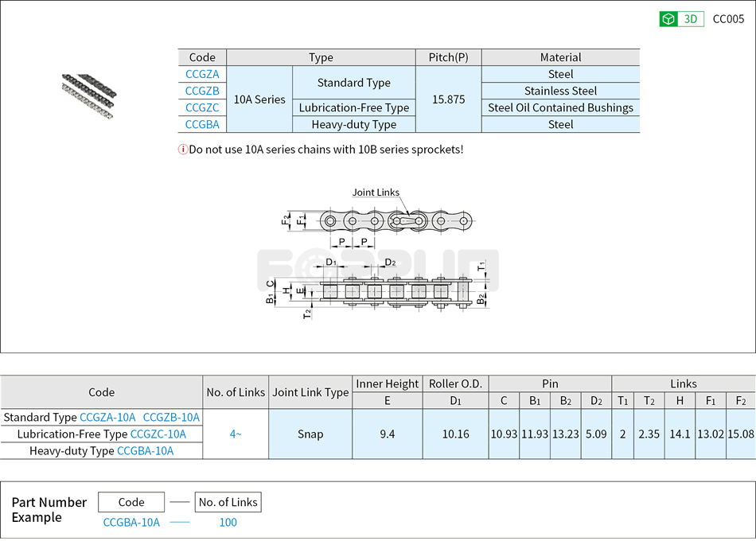The image size is (756, 541).
Task: Click the 14.1 link H value
Action: (x=680, y=434)
